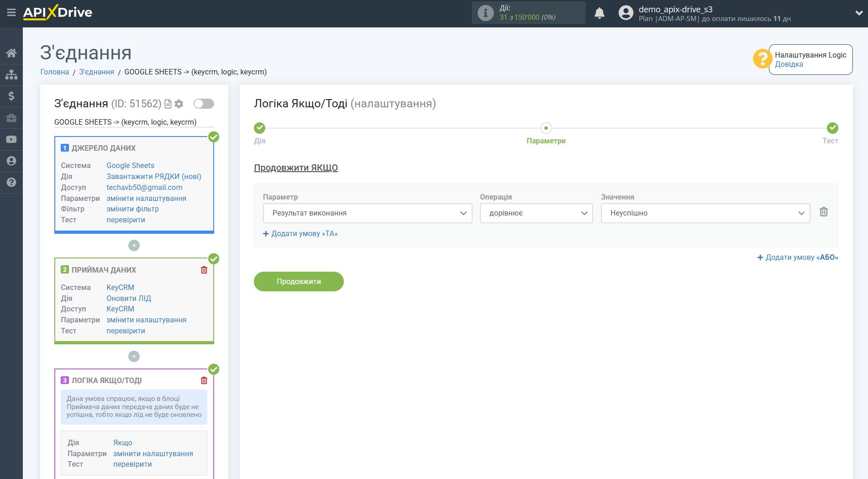Go to the Параметри step marker
The image size is (868, 479).
(x=546, y=128)
